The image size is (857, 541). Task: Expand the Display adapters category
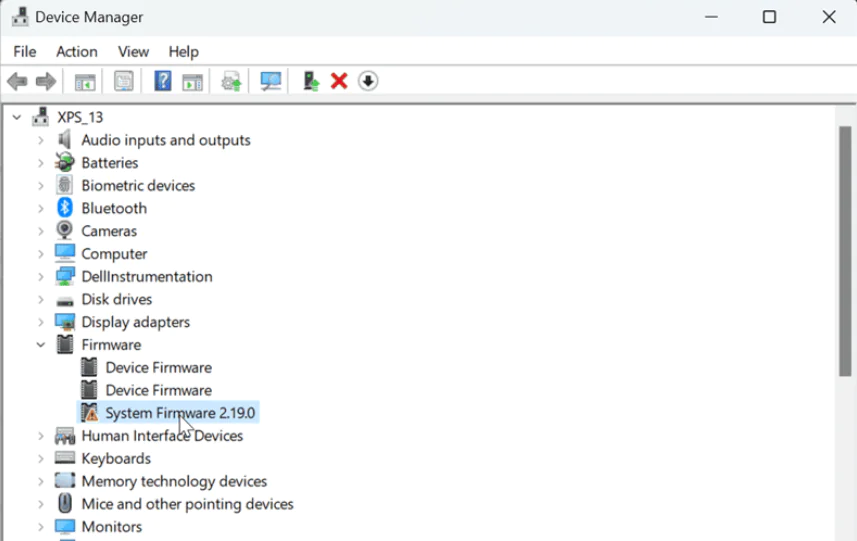(x=41, y=322)
